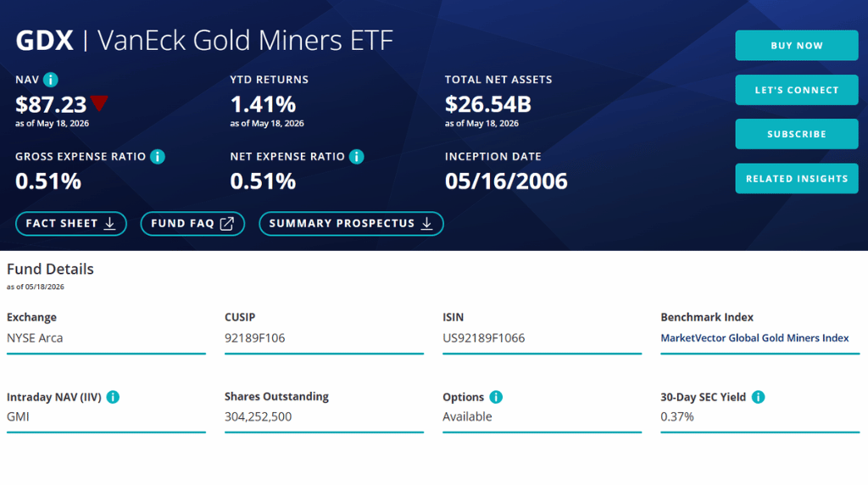The width and height of the screenshot is (868, 485).
Task: Click the Let's Connect button
Action: click(797, 90)
